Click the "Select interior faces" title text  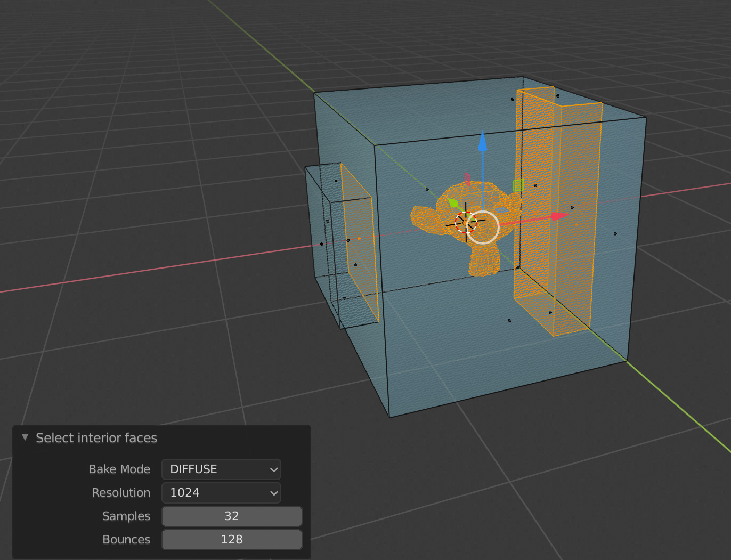click(x=96, y=438)
